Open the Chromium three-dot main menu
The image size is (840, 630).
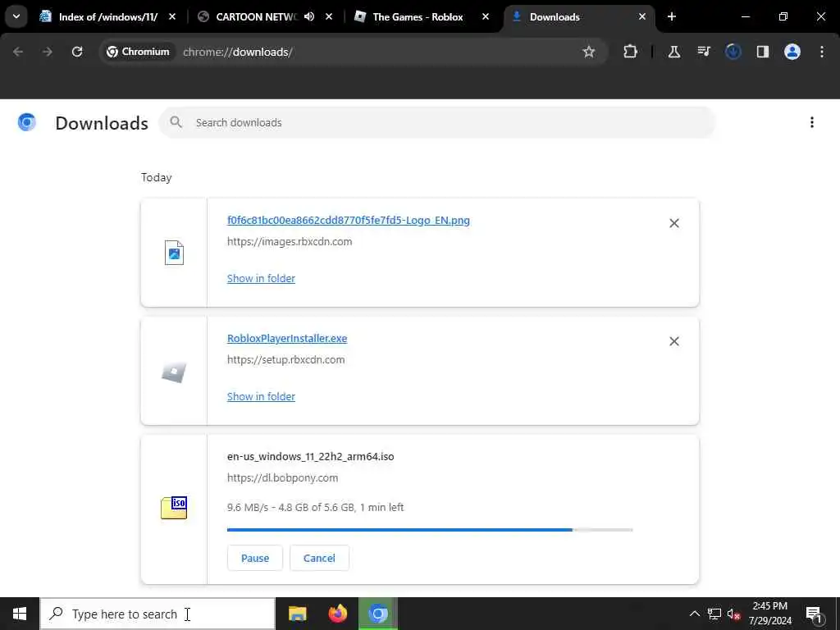(822, 52)
